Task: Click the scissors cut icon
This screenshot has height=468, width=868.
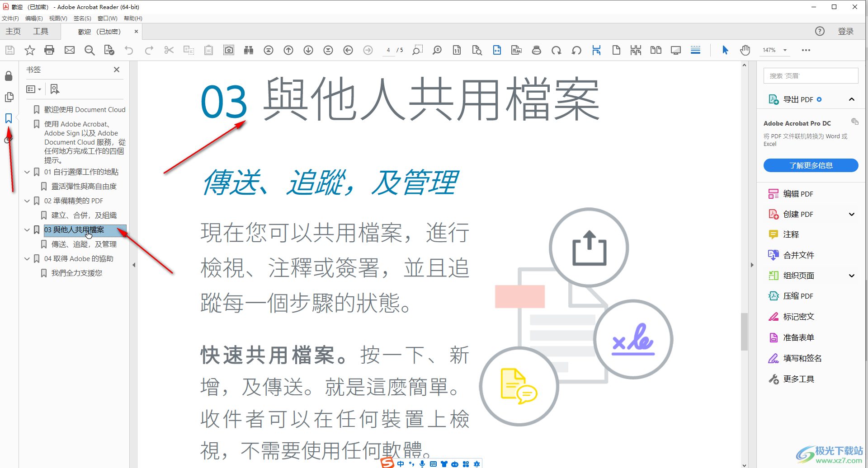Action: (169, 50)
